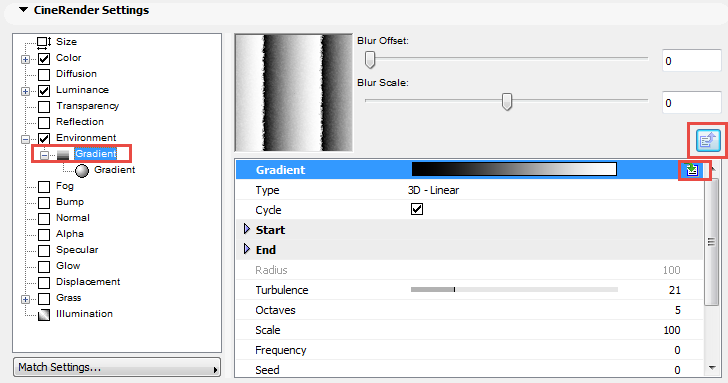Expand the Color channel tree node
The width and height of the screenshot is (728, 383).
pos(26,59)
